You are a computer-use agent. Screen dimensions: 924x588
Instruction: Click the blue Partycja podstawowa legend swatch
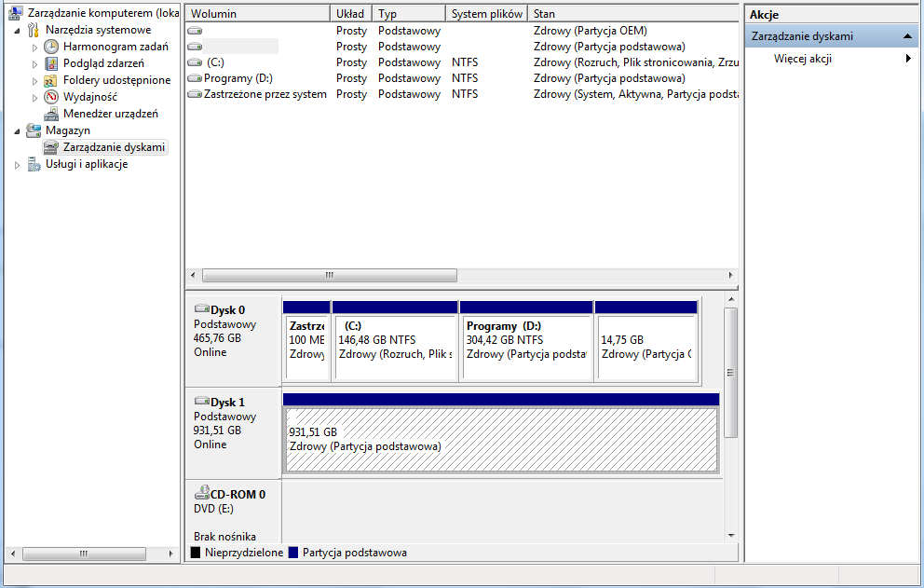click(x=294, y=553)
